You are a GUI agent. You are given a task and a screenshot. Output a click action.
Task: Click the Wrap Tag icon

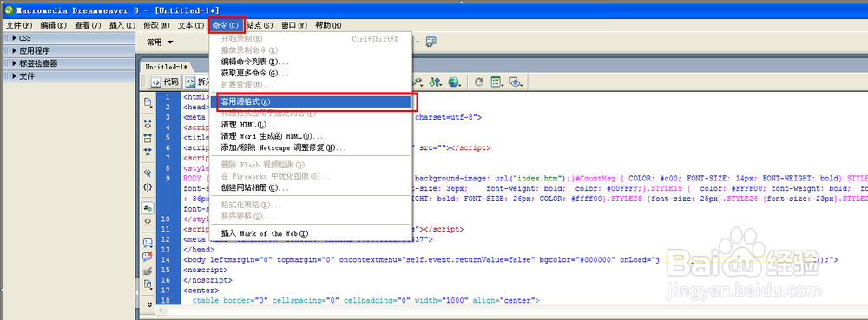(148, 271)
